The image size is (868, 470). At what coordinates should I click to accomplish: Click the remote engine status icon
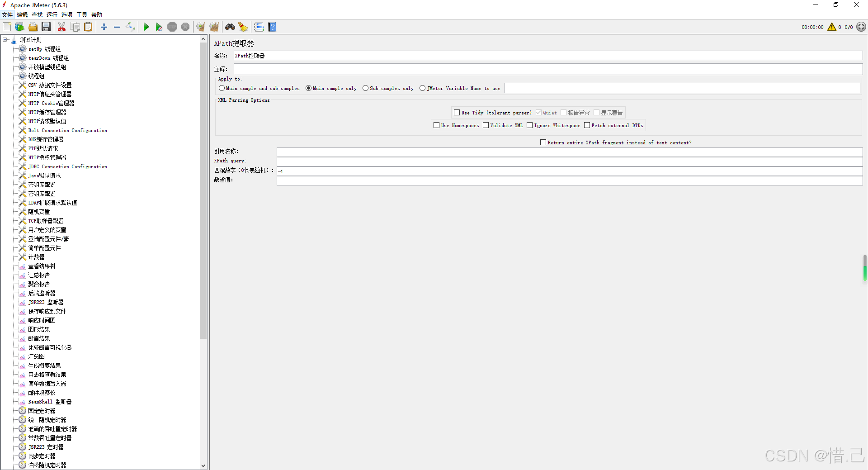861,27
